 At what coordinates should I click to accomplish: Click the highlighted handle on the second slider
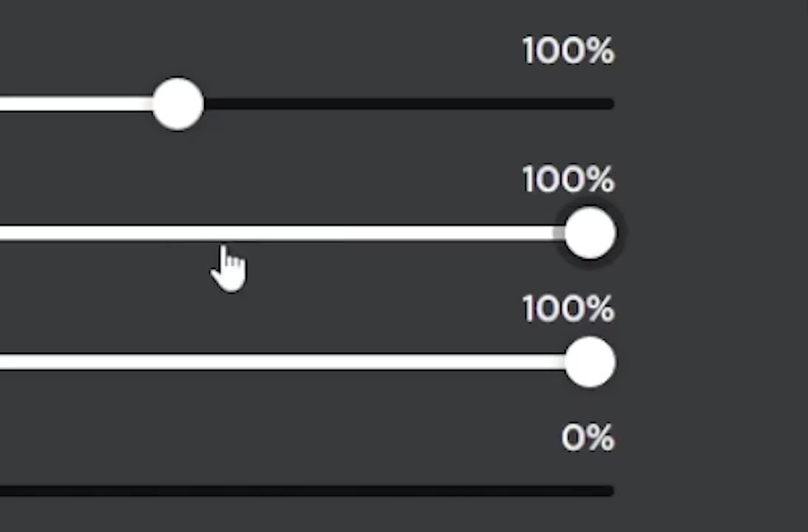(590, 233)
